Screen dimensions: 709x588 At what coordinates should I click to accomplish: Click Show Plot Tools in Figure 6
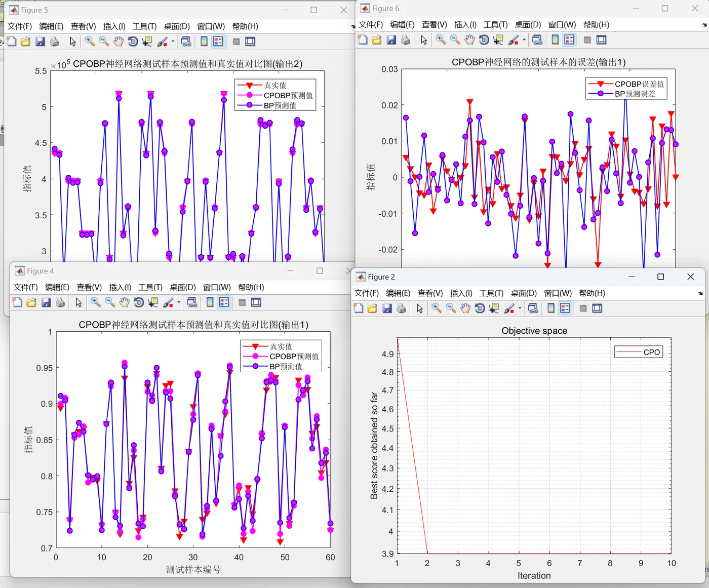[x=602, y=40]
